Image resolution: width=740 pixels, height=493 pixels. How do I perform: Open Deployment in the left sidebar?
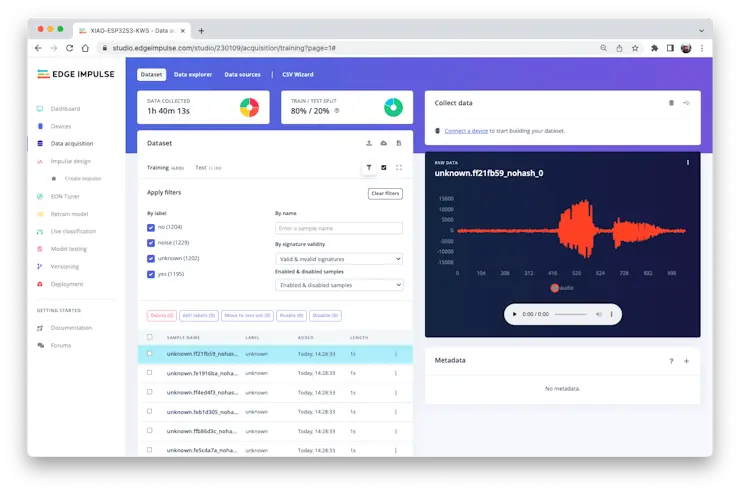tap(67, 284)
